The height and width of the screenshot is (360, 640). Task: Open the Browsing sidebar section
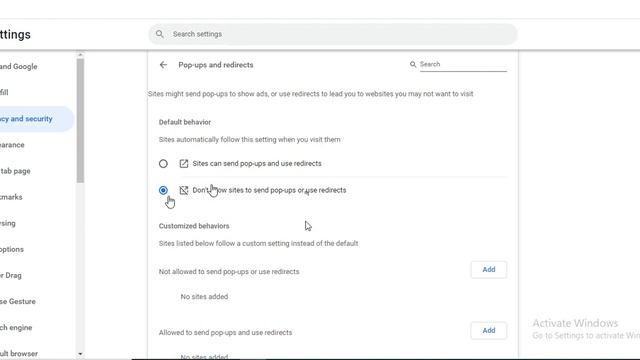(x=8, y=223)
